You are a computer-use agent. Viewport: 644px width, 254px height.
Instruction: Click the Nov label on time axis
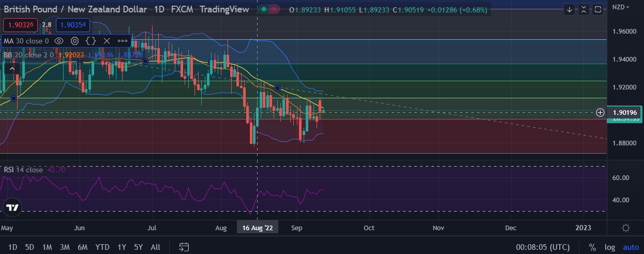tap(439, 228)
